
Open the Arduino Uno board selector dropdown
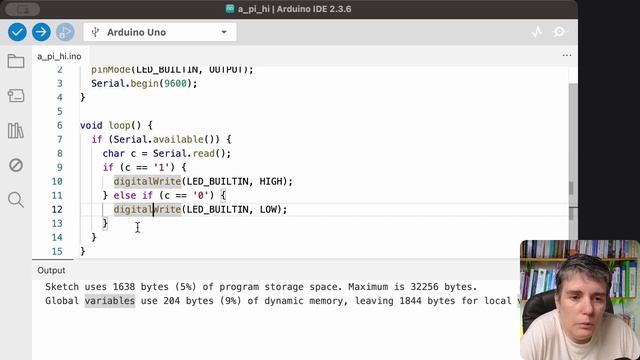[x=160, y=32]
